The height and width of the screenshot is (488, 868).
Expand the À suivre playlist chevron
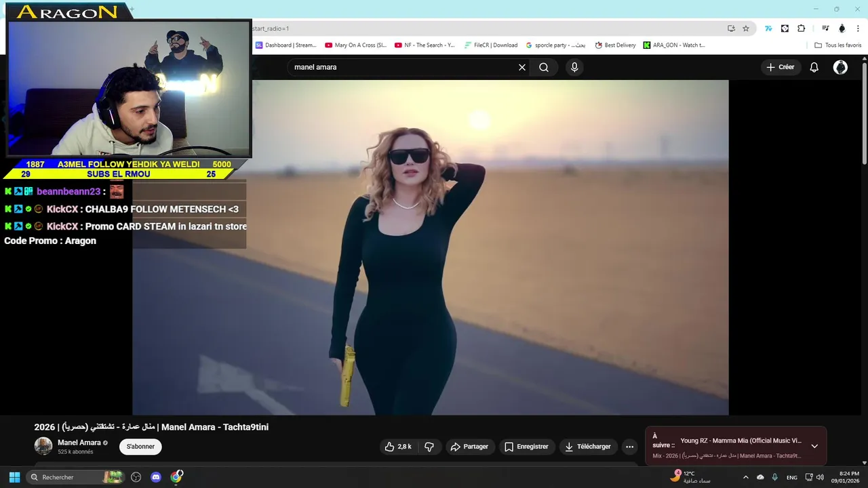(x=814, y=446)
